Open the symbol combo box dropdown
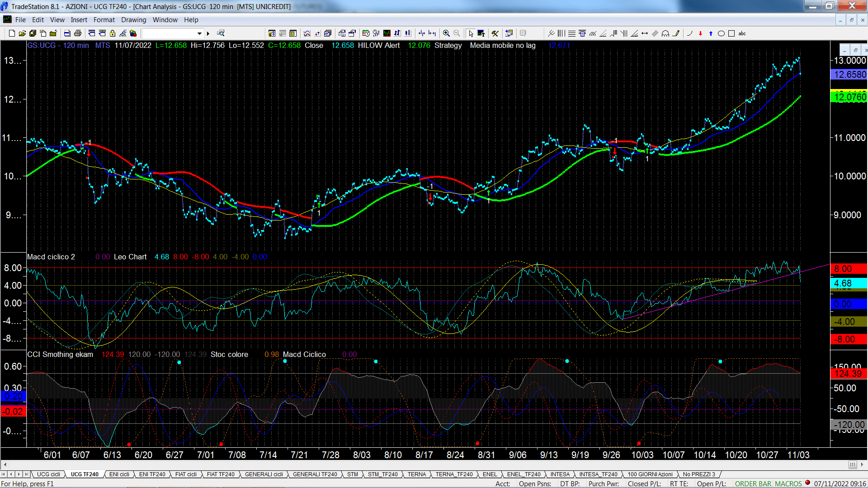Image resolution: width=868 pixels, height=488 pixels. [199, 33]
